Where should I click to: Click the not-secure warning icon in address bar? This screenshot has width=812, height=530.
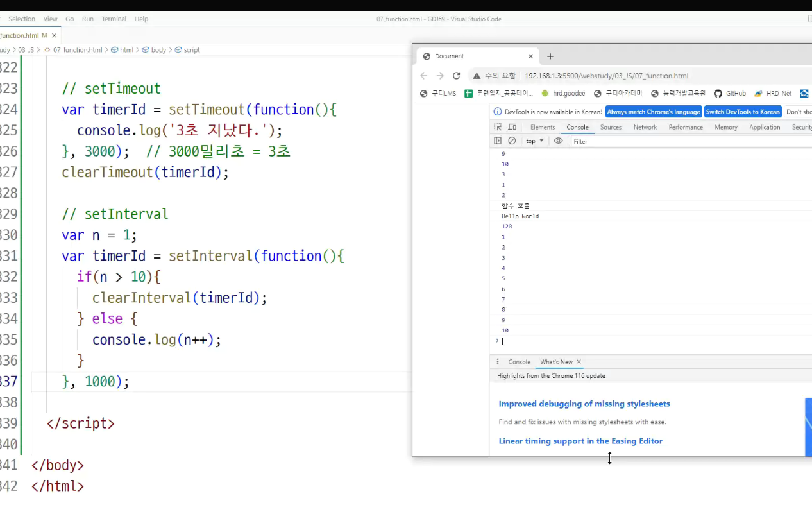coord(477,76)
